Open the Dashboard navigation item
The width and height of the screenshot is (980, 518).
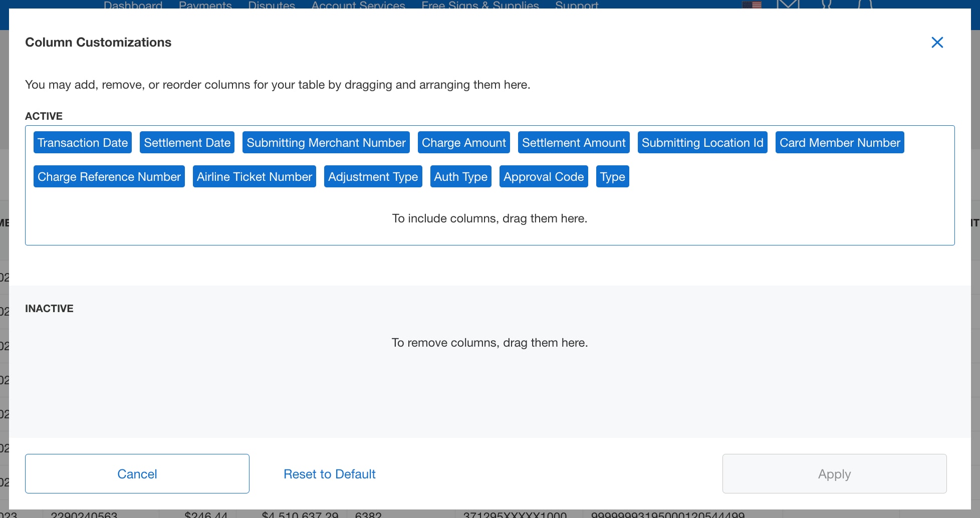(133, 5)
